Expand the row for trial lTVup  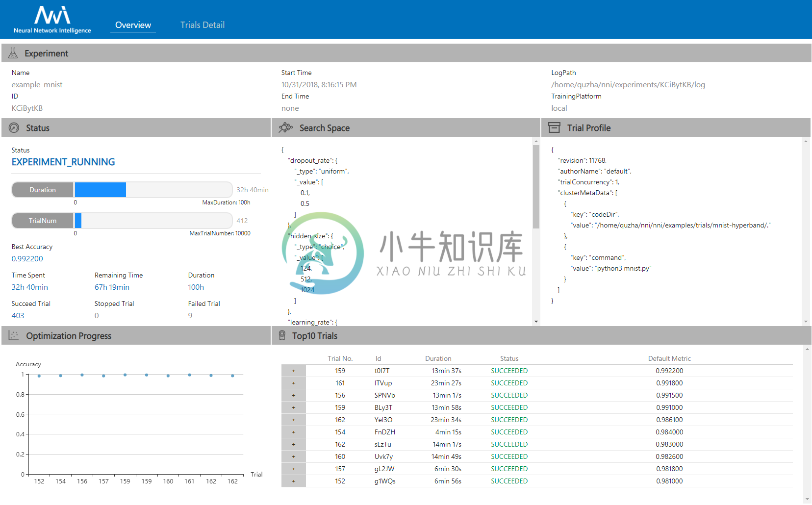294,383
